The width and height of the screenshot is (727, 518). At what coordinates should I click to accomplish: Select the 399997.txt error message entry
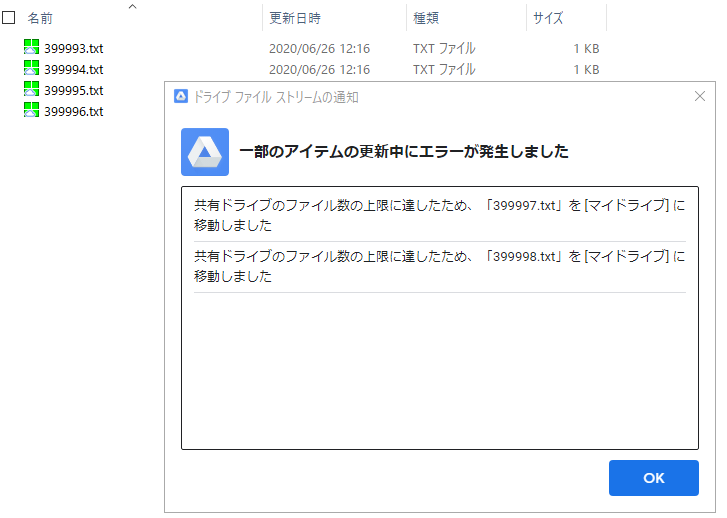click(x=440, y=215)
